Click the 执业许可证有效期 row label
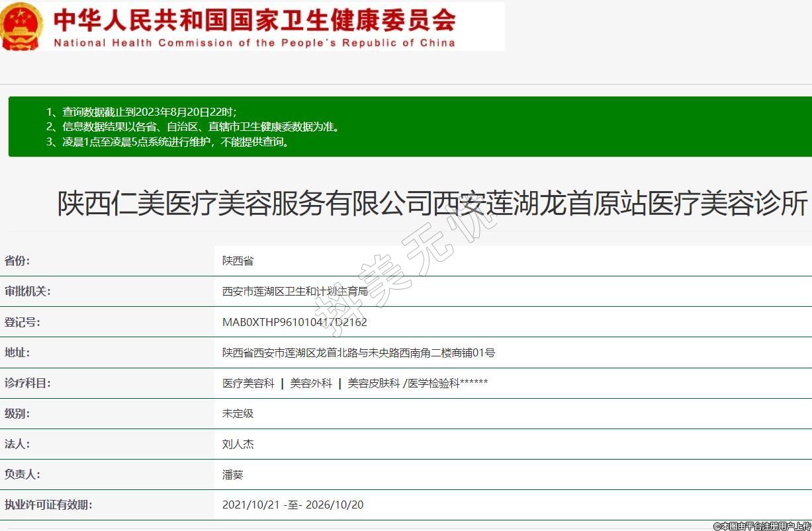Screen dimensions: 812x531 click(48, 505)
